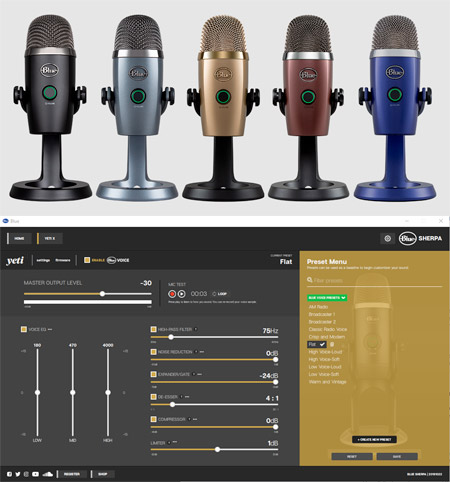
Task: Click the Blue Sherpa logo
Action: coord(421,238)
